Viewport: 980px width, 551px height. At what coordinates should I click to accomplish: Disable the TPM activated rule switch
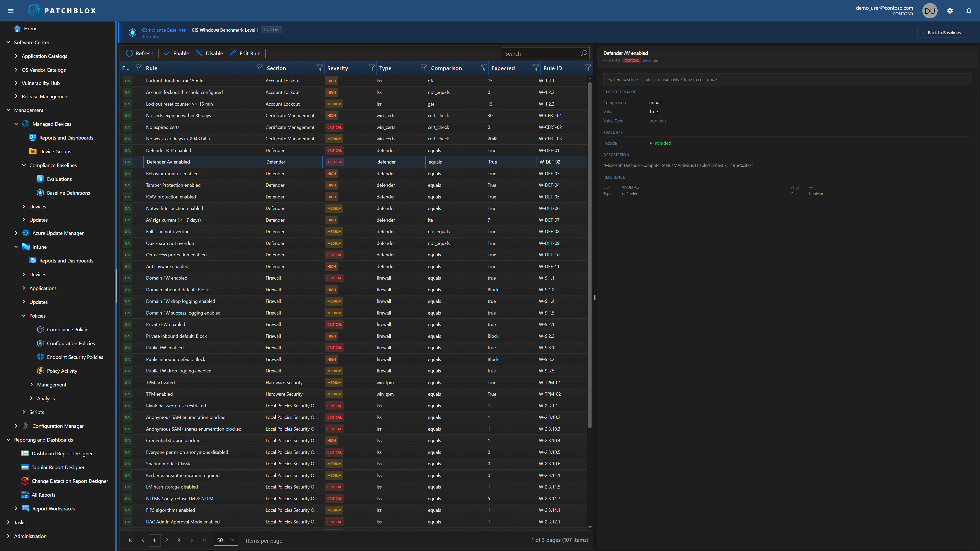[127, 383]
